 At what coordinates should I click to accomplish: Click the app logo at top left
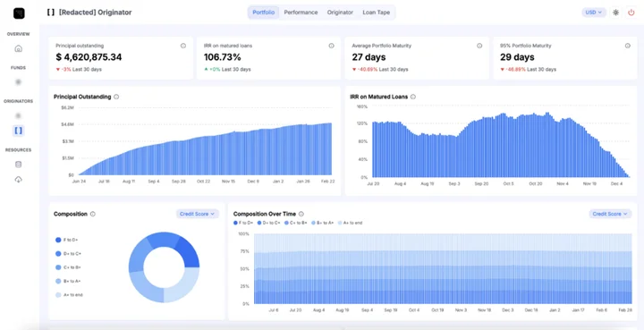pos(19,13)
